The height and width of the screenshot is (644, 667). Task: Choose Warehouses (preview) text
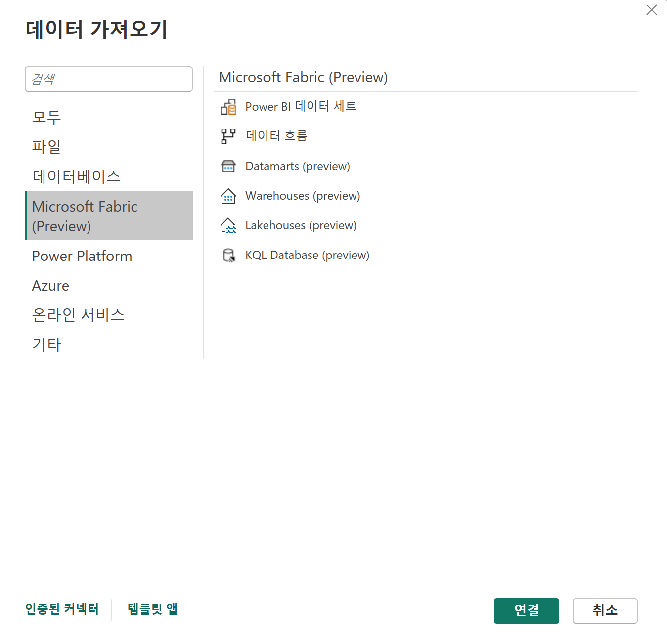pos(303,196)
